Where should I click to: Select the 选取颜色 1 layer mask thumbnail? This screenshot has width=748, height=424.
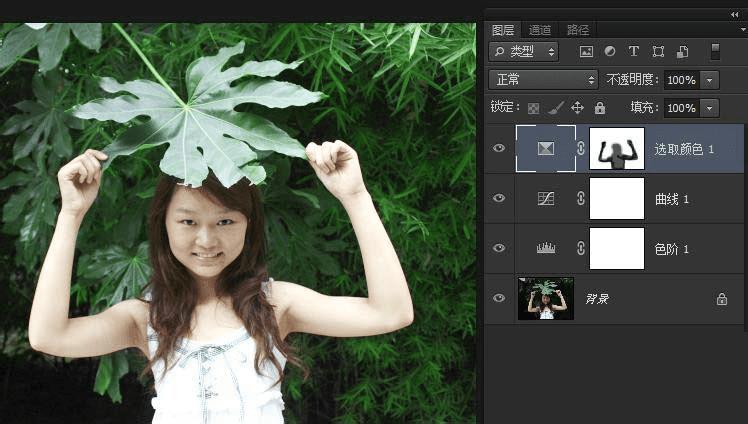coord(617,149)
